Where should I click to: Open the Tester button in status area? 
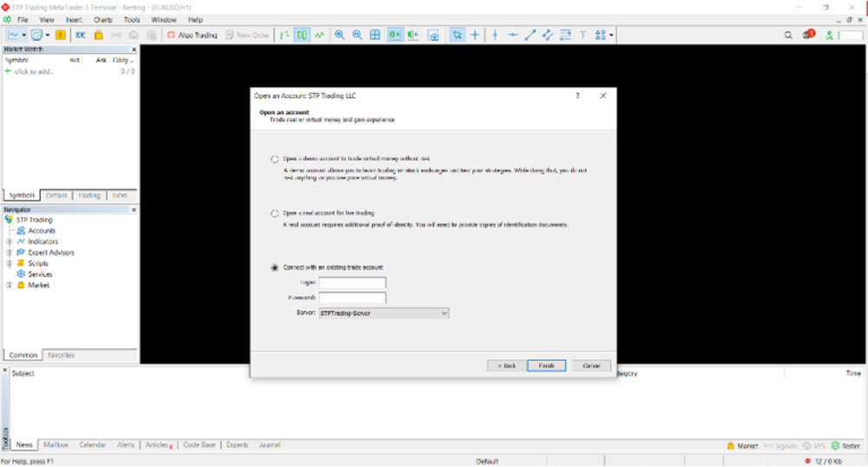coord(845,445)
